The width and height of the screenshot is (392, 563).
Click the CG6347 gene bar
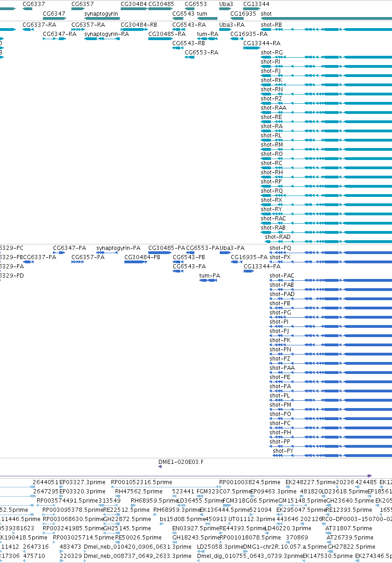tap(54, 18)
